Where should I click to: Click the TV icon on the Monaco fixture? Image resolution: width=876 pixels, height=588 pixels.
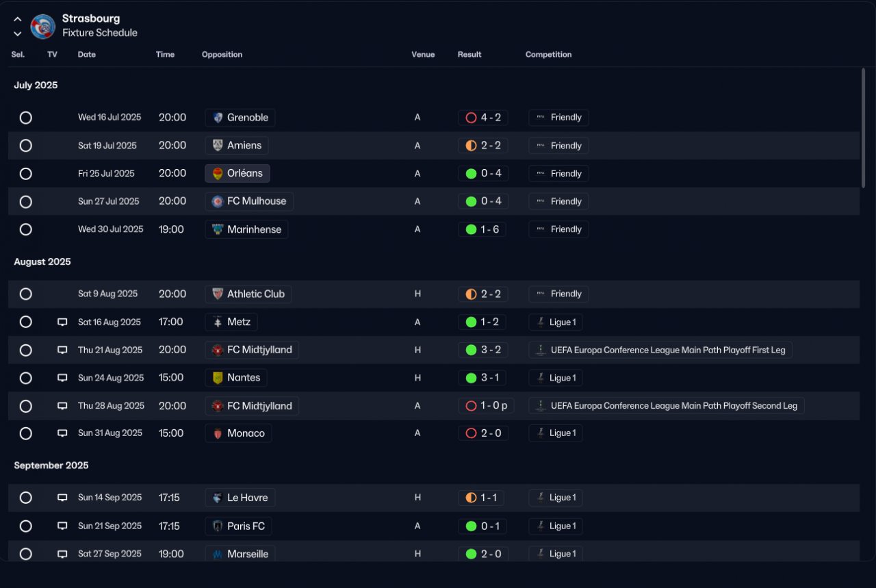[62, 433]
